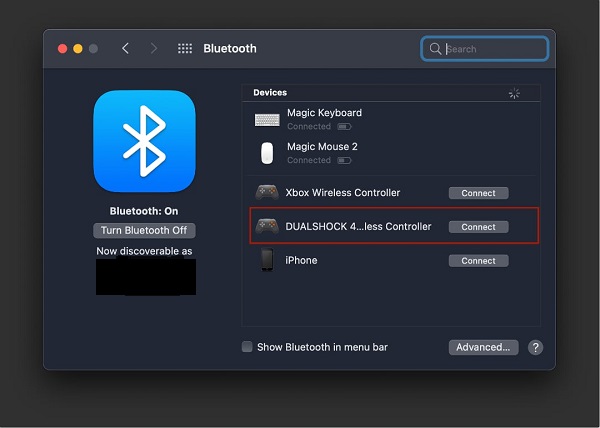Open help with the question mark button
The width and height of the screenshot is (600, 428).
tap(535, 347)
